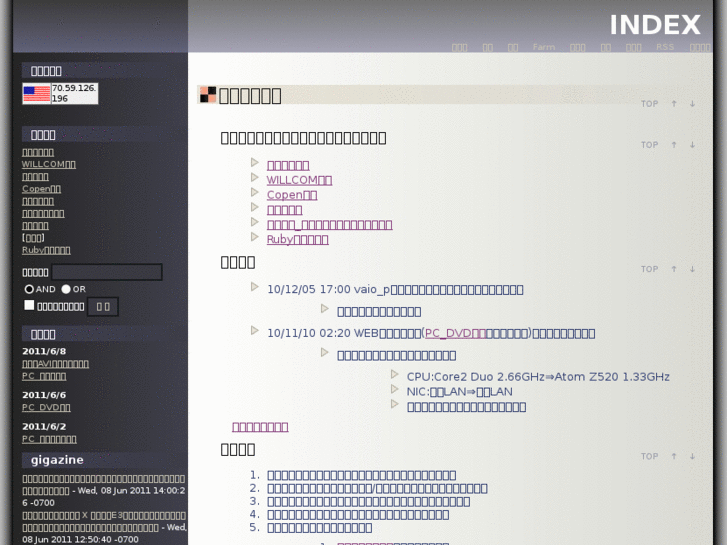Click the up arrow in the heading above the 10/12/05 entry

[674, 269]
